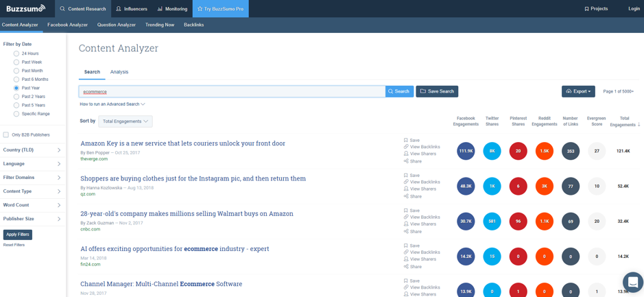This screenshot has width=644, height=297.
Task: Share the 28-year-old's company article
Action: tap(415, 232)
